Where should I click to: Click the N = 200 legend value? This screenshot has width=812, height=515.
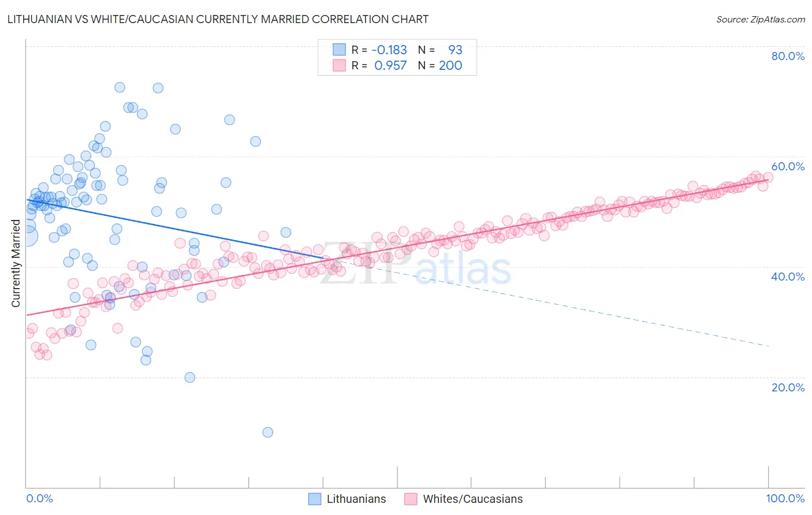click(x=440, y=65)
